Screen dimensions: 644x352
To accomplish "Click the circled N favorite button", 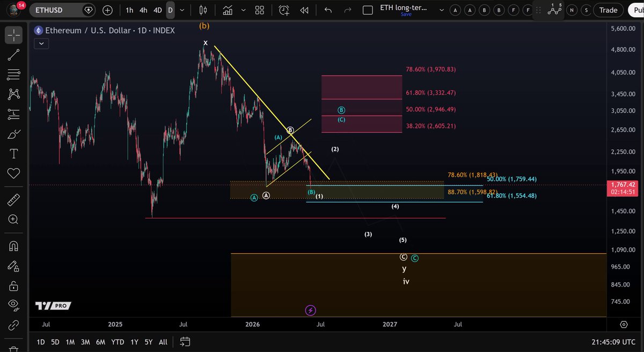I will tap(572, 10).
